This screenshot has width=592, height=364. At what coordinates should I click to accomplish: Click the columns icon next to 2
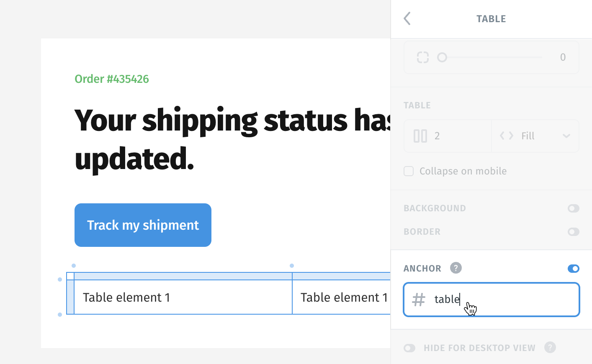click(x=420, y=136)
